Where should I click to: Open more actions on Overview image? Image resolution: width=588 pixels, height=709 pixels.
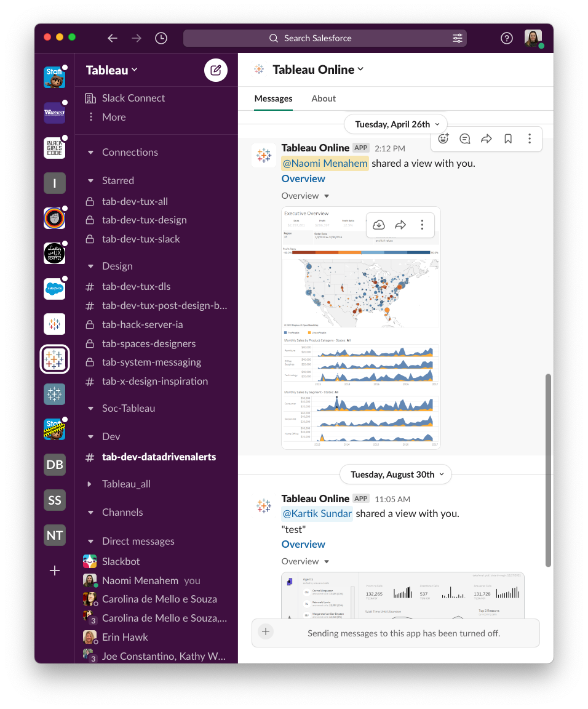click(422, 225)
